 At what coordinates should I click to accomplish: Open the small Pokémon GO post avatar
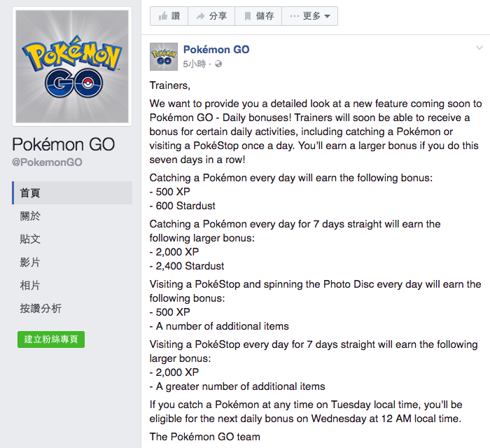[x=163, y=56]
